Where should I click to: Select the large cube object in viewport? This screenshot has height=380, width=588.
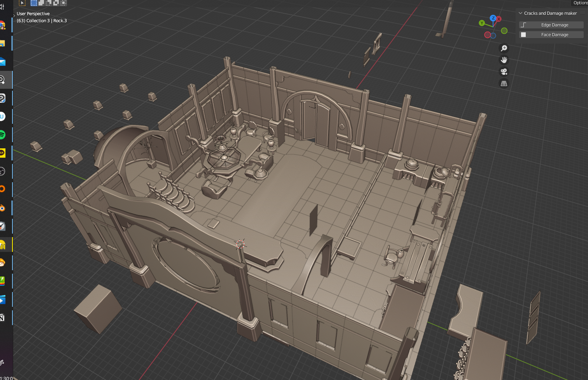(98, 309)
